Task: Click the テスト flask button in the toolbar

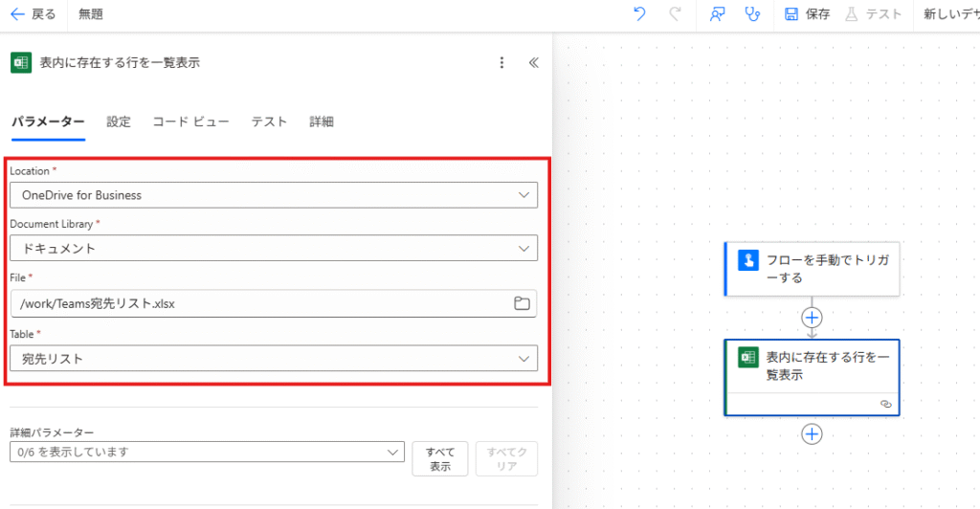Action: (x=873, y=13)
